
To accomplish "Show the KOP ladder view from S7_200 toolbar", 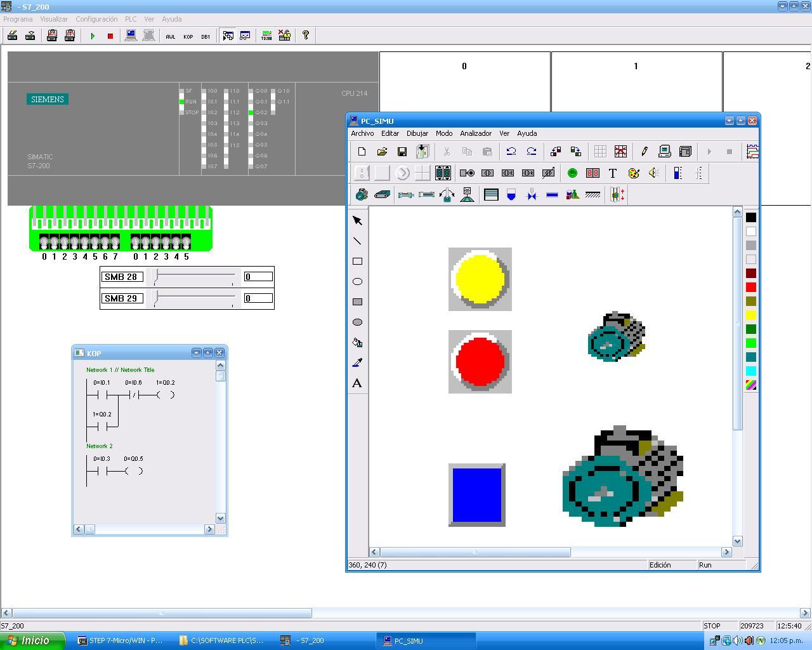I will [188, 36].
